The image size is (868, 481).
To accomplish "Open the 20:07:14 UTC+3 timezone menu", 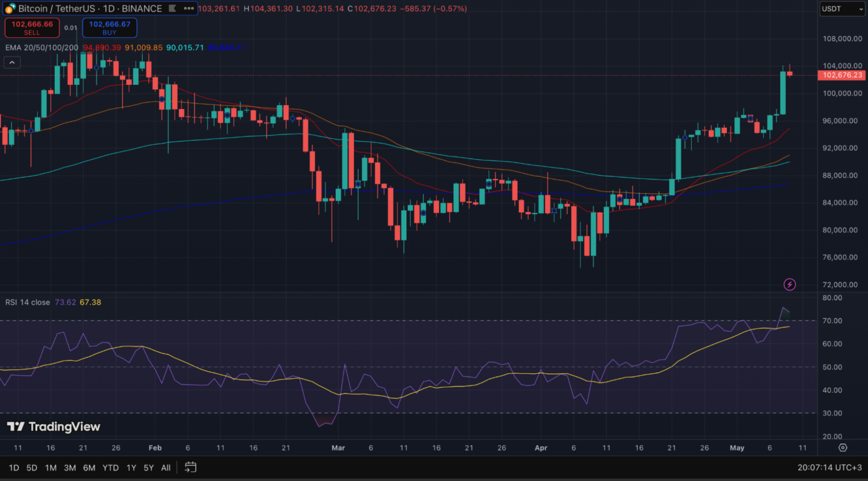I will pos(829,467).
